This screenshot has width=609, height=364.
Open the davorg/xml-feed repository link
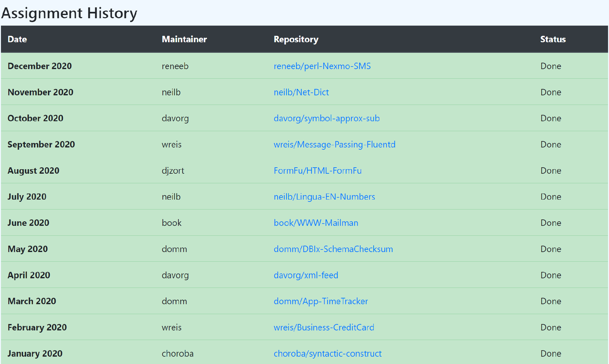[x=306, y=275]
